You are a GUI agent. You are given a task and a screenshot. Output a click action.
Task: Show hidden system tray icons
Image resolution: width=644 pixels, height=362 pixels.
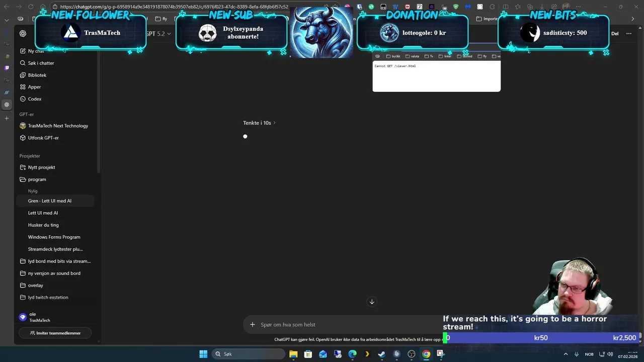(x=566, y=354)
